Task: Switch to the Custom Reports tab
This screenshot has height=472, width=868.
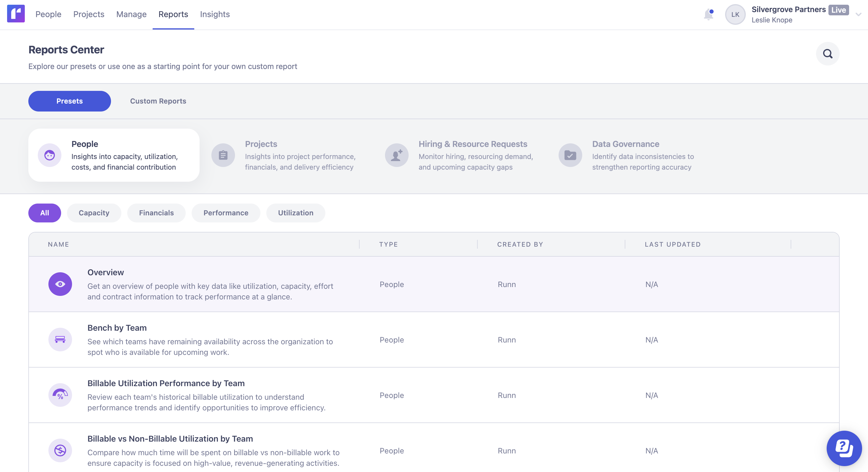Action: point(158,101)
